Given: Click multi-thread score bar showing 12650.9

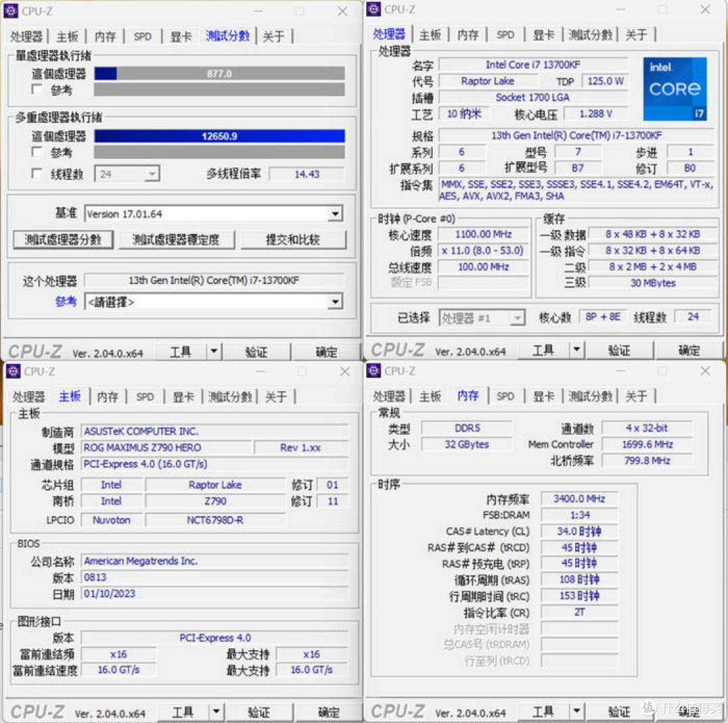Looking at the screenshot, I should [219, 136].
